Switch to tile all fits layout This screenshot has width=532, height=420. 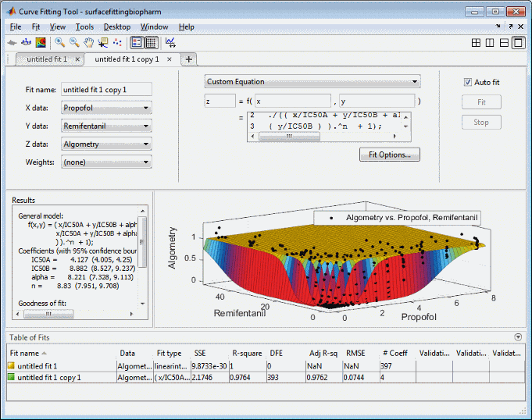pyautogui.click(x=477, y=43)
